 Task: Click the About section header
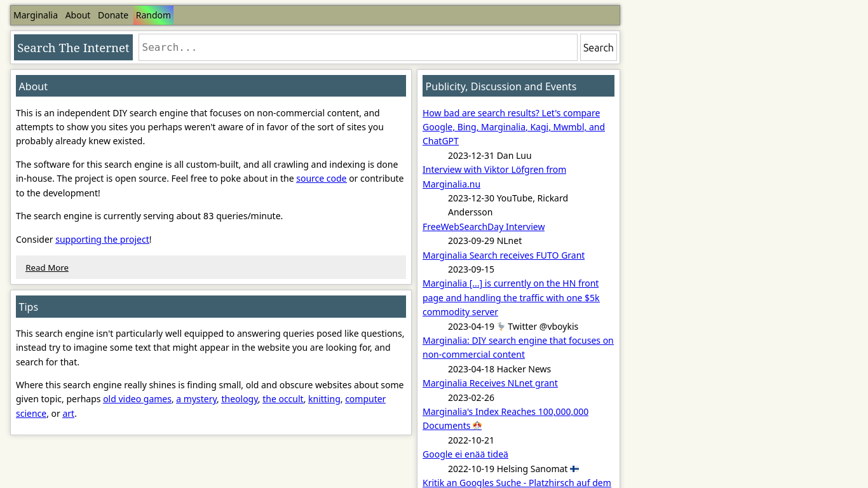[211, 86]
